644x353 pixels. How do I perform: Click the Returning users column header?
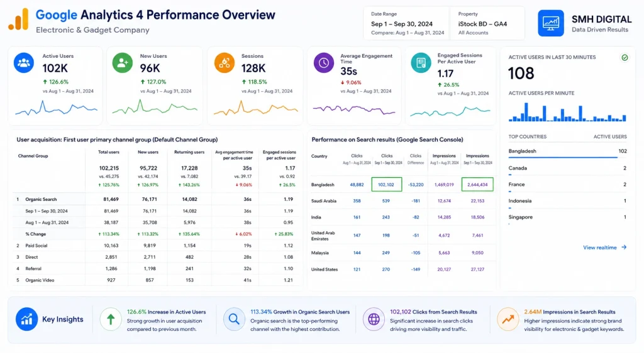[x=189, y=152]
